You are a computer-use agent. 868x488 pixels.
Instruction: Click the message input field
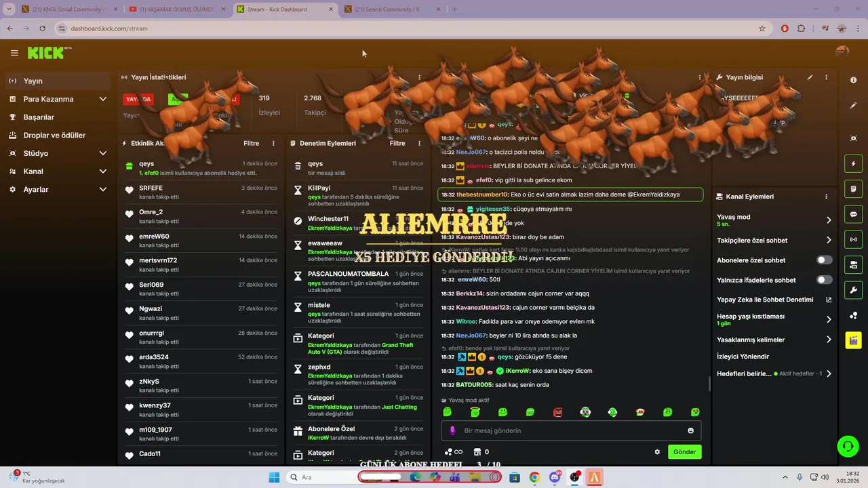[571, 430]
